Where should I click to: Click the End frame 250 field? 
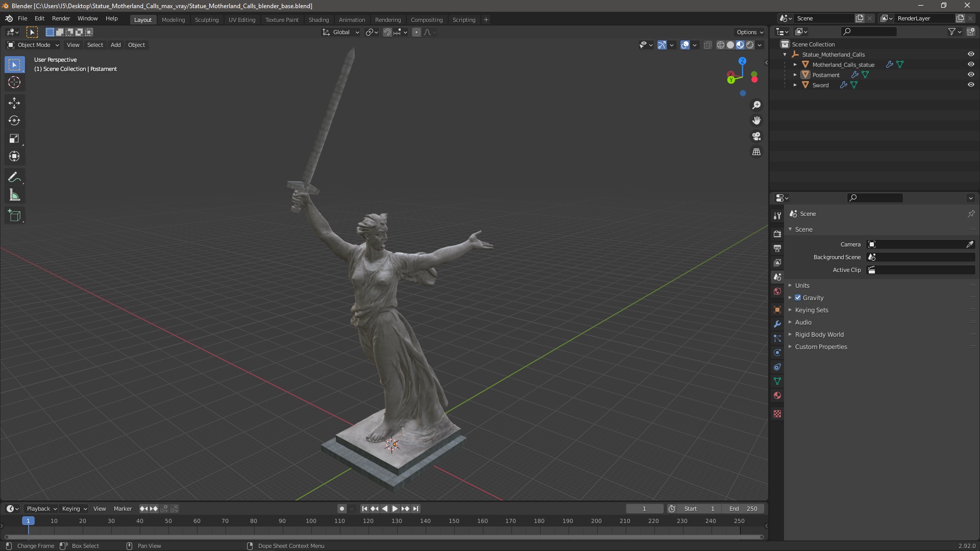click(743, 509)
